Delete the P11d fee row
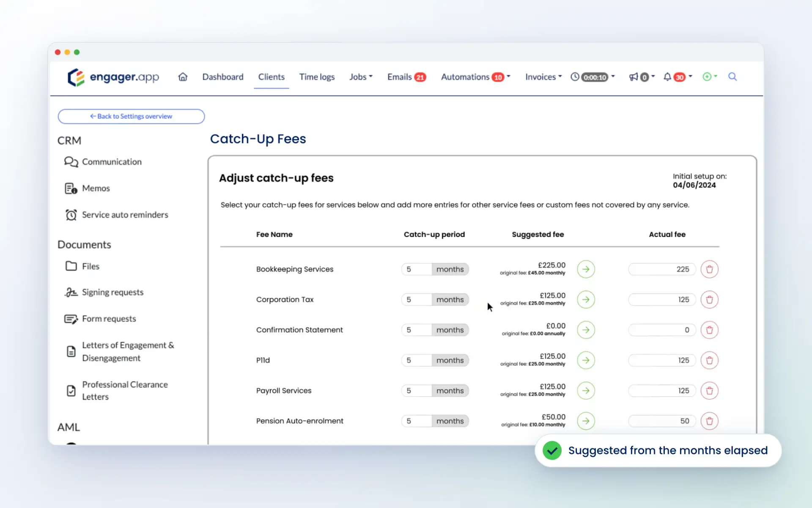Image resolution: width=812 pixels, height=508 pixels. pyautogui.click(x=709, y=360)
